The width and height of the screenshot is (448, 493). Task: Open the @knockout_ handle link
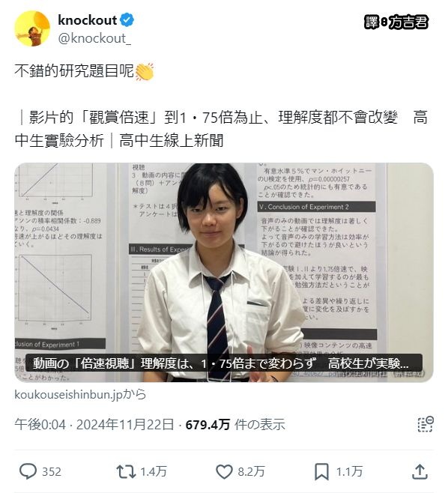coord(94,38)
